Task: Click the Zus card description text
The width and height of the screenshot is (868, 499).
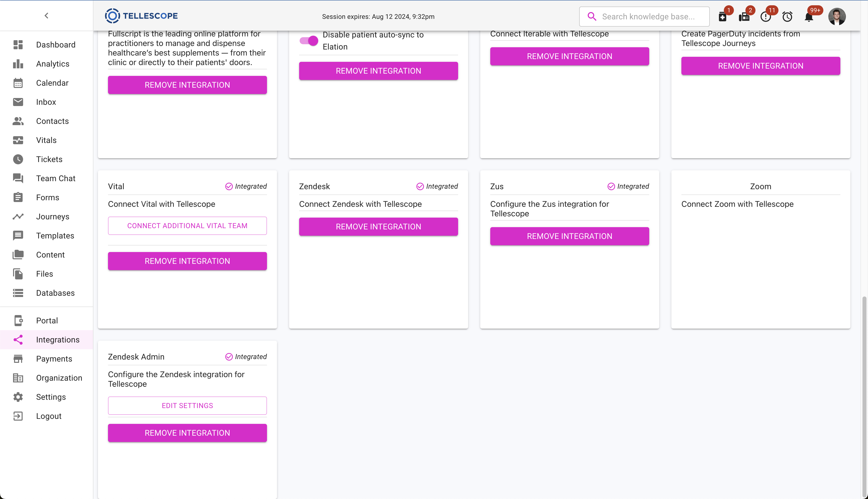Action: (550, 209)
